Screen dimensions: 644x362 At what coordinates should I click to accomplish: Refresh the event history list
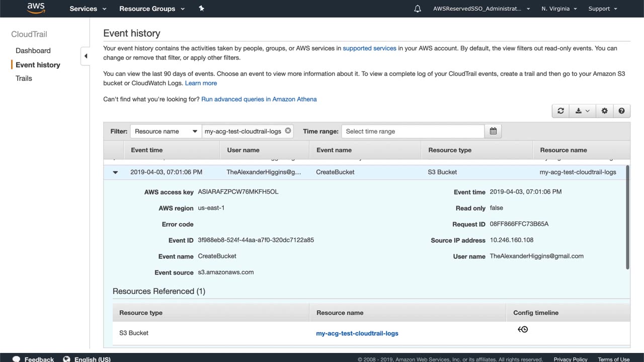click(x=560, y=111)
